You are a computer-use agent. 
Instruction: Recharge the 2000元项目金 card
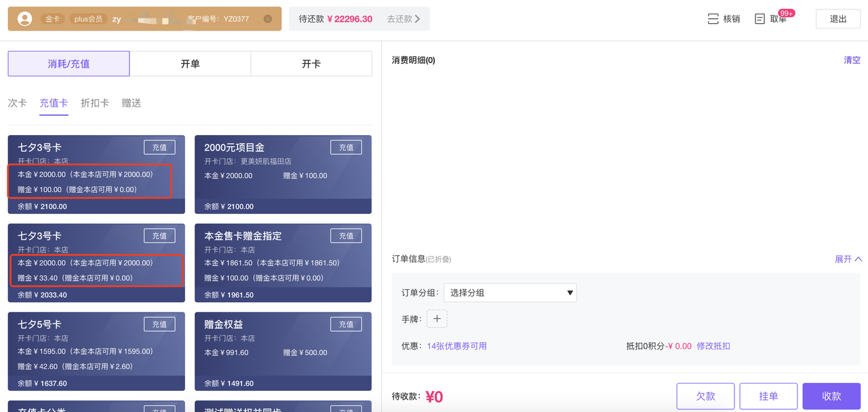[347, 147]
